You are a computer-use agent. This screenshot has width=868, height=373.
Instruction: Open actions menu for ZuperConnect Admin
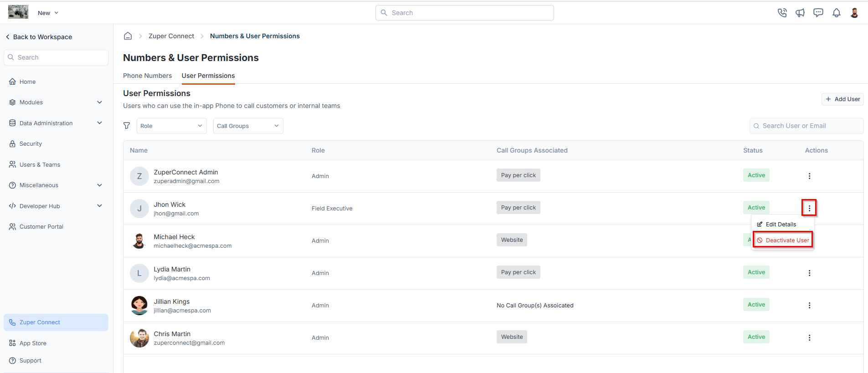click(x=809, y=176)
